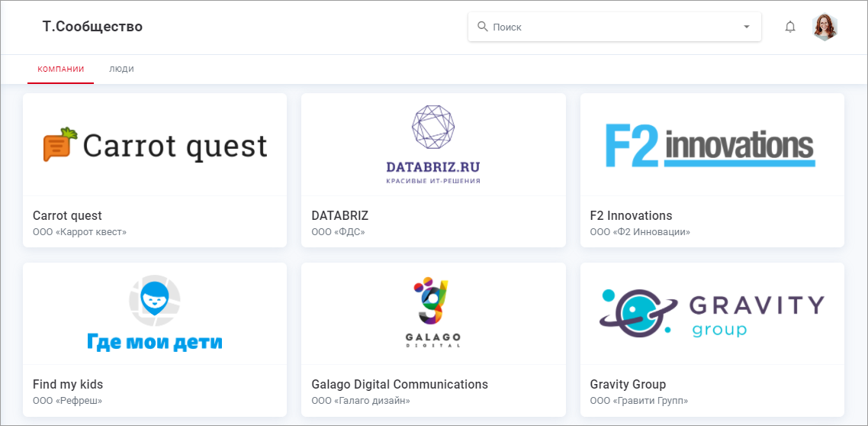
Task: Open the Galago Digital logo image
Action: [433, 315]
